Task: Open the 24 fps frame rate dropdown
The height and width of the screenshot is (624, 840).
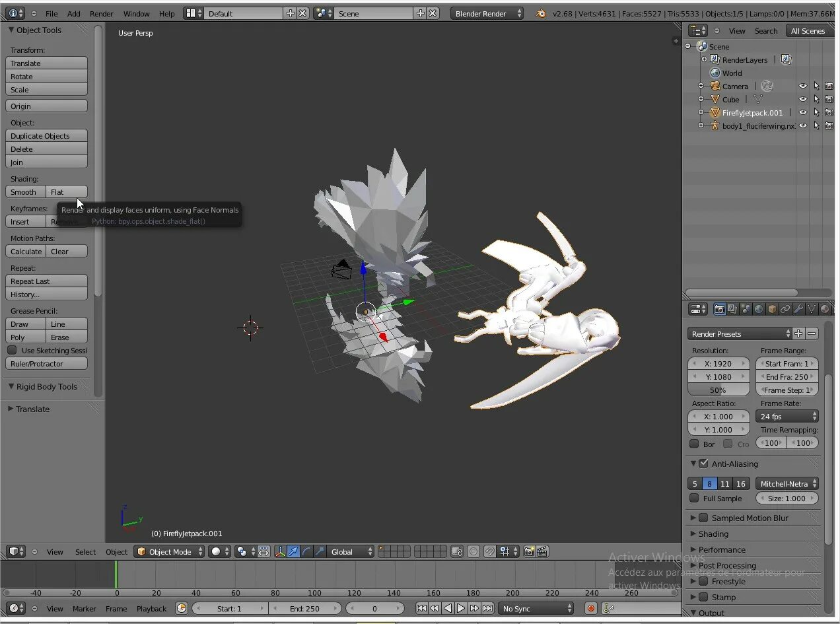Action: [787, 416]
